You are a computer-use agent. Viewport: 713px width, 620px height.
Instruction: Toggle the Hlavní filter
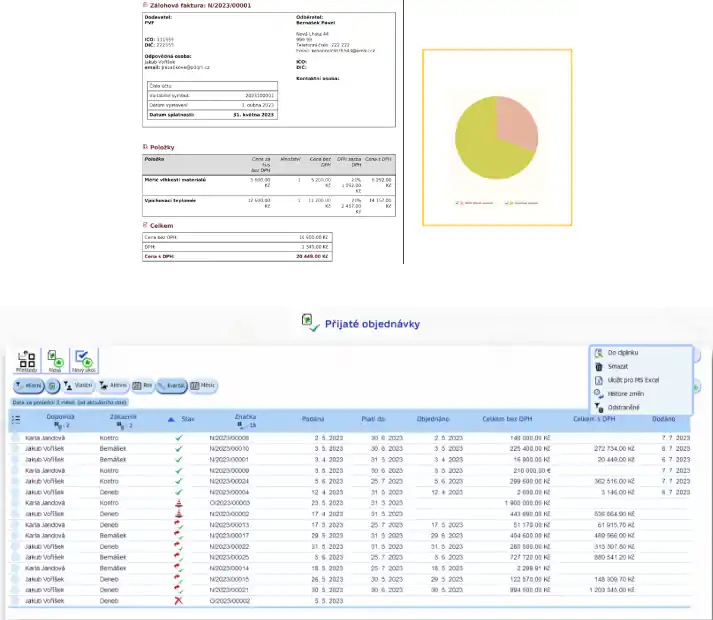point(27,385)
